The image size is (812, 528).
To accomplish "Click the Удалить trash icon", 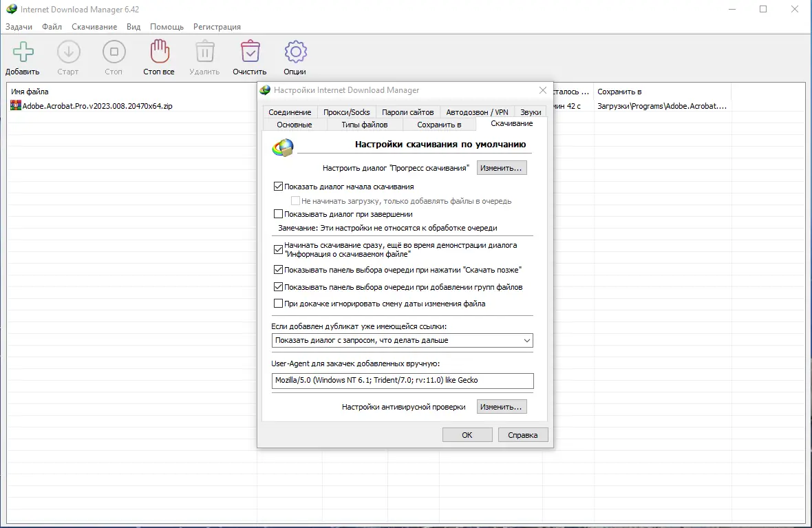I will [204, 52].
